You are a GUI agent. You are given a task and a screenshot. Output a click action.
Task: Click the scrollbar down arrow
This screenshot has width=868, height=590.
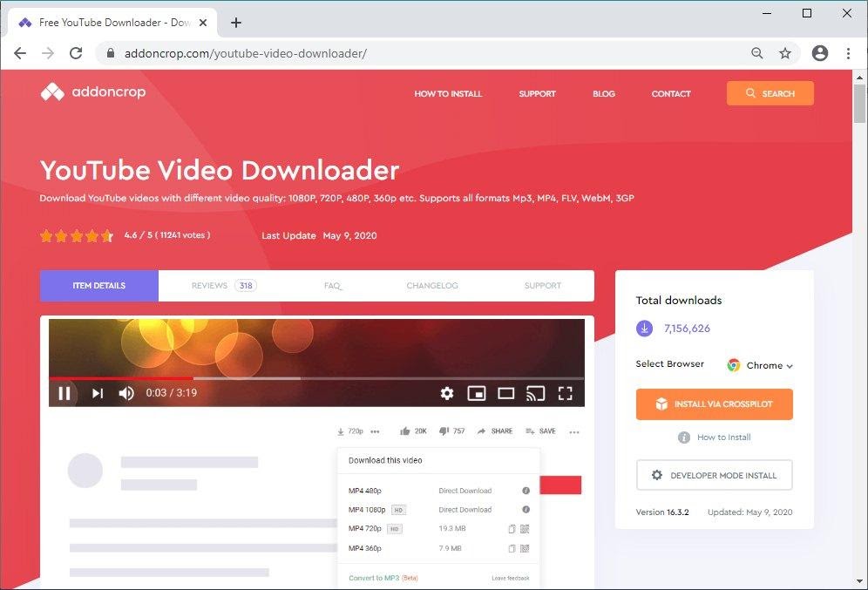coord(859,581)
